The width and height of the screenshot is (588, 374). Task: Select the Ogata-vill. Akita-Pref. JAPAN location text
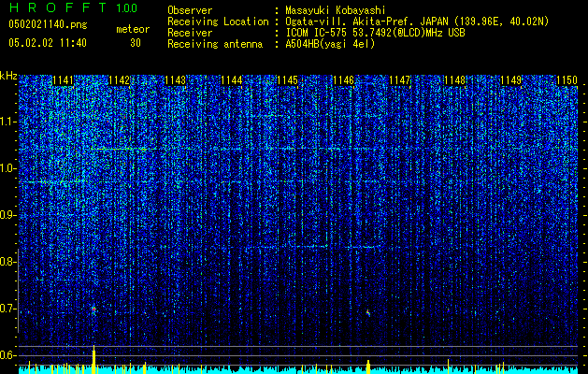pos(417,22)
